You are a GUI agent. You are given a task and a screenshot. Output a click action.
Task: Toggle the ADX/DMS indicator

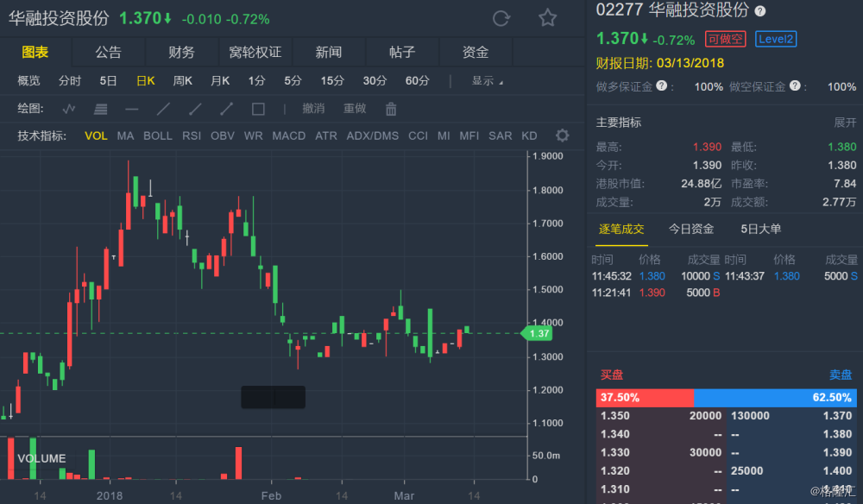point(373,135)
